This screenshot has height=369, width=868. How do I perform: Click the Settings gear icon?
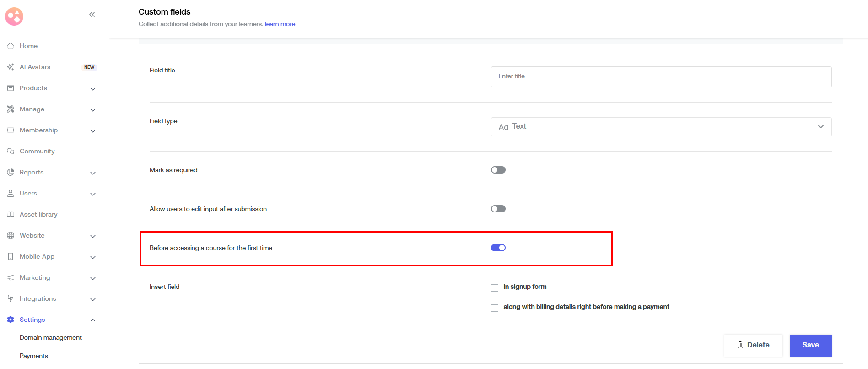(x=11, y=320)
